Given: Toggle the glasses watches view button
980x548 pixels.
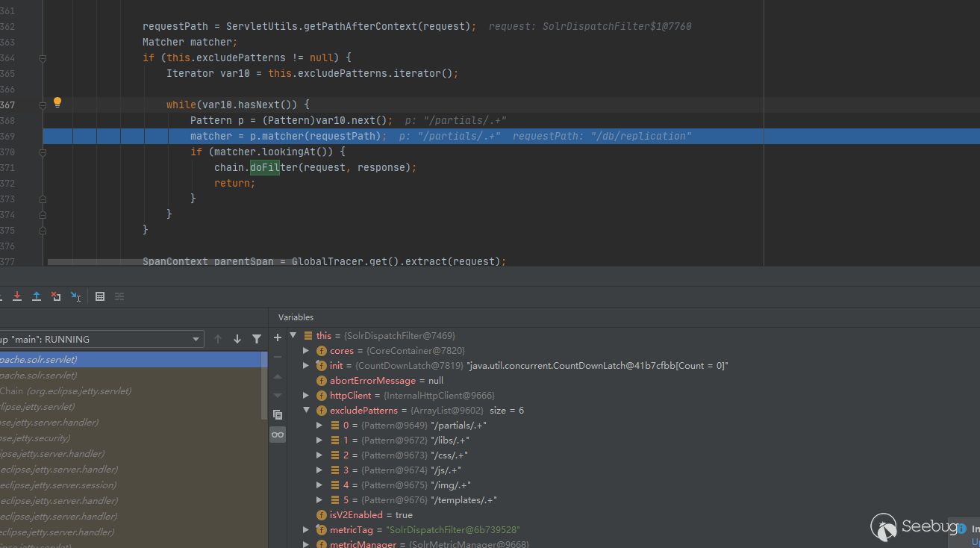Looking at the screenshot, I should 278,435.
